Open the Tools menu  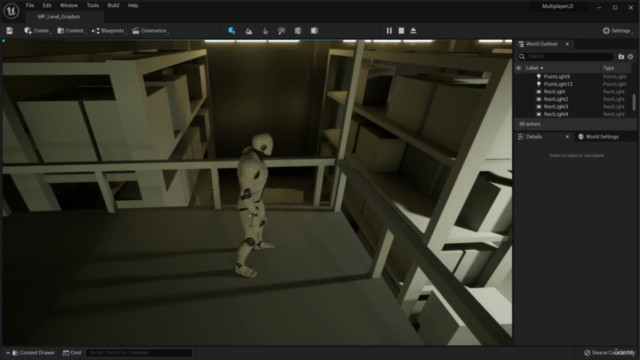(x=93, y=6)
